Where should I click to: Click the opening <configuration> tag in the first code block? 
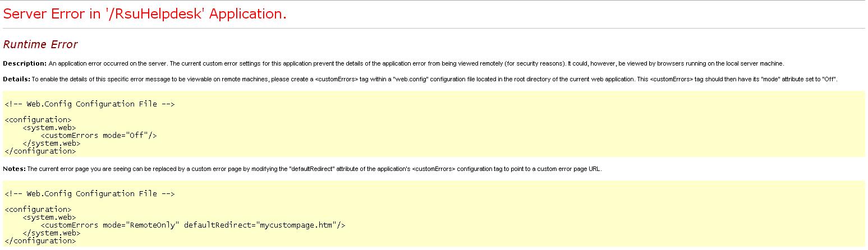(x=38, y=119)
